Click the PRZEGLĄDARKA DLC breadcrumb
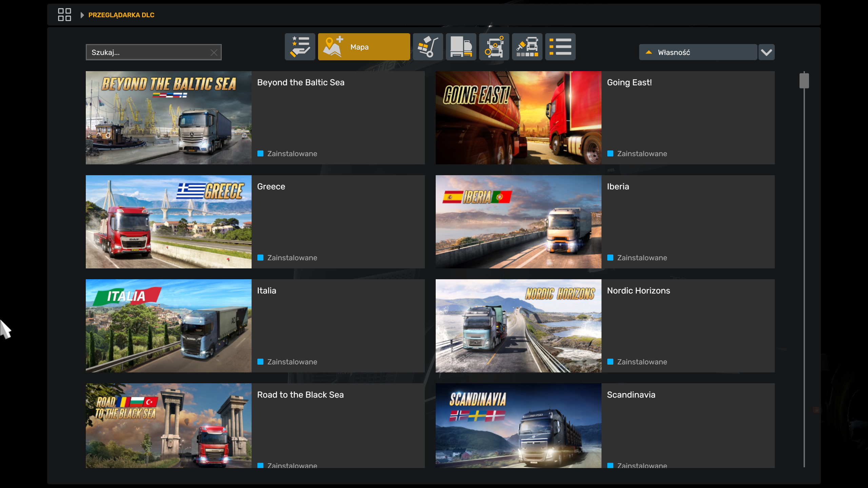The height and width of the screenshot is (488, 868). (x=121, y=15)
